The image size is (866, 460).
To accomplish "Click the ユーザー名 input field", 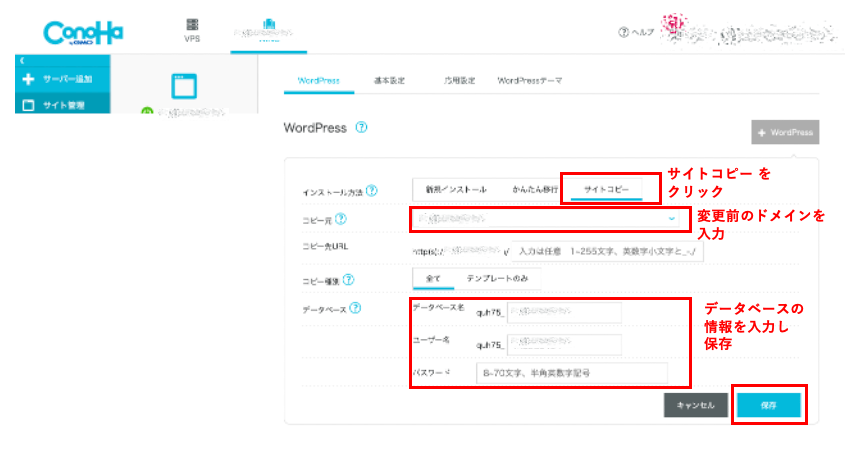I will pos(564,345).
